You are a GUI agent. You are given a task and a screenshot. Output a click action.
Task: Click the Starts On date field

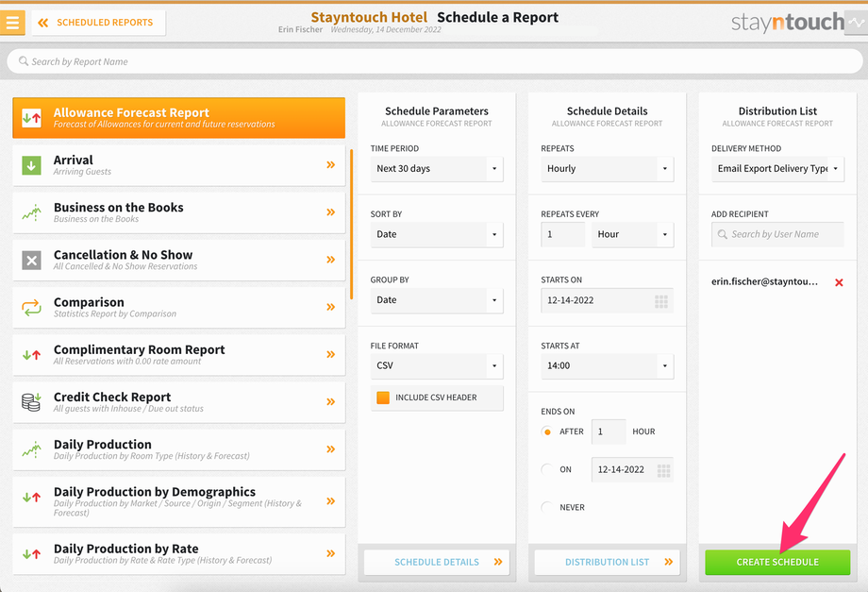point(608,300)
